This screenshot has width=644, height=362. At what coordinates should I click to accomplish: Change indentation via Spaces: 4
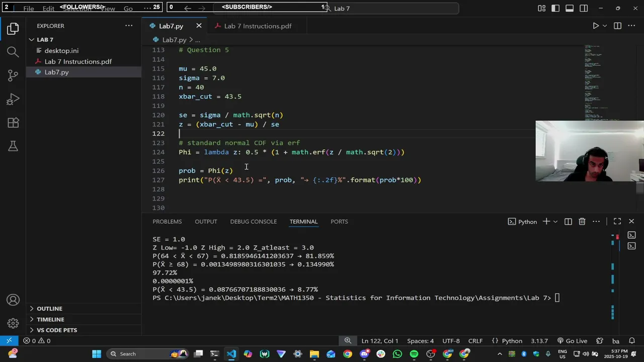(420, 340)
